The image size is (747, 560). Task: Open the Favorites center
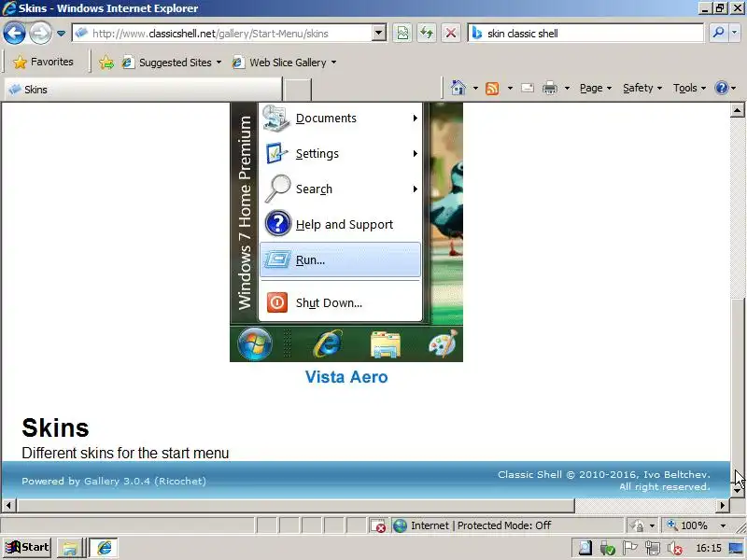coord(43,62)
